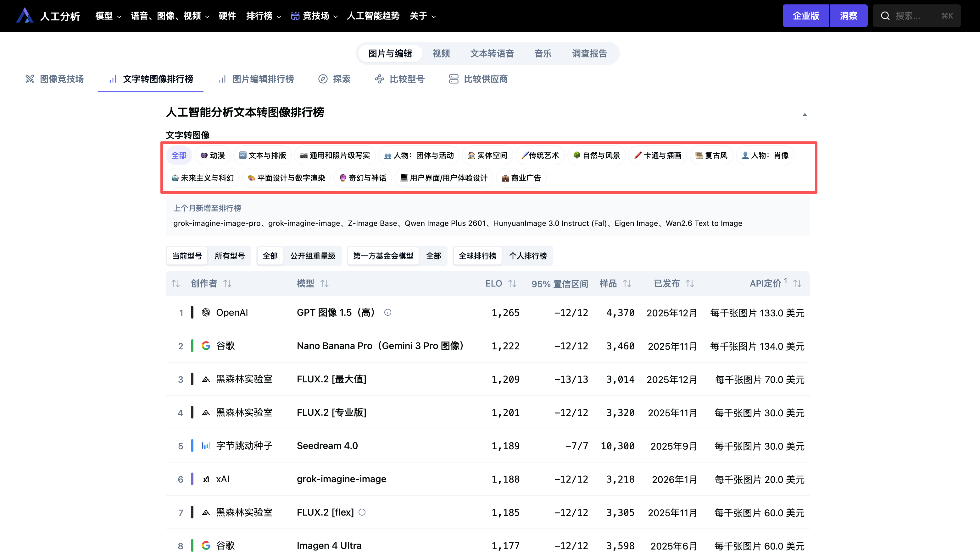Sort the ELO column with its arrows icon
Screen dimensions: 980x558
tap(512, 284)
